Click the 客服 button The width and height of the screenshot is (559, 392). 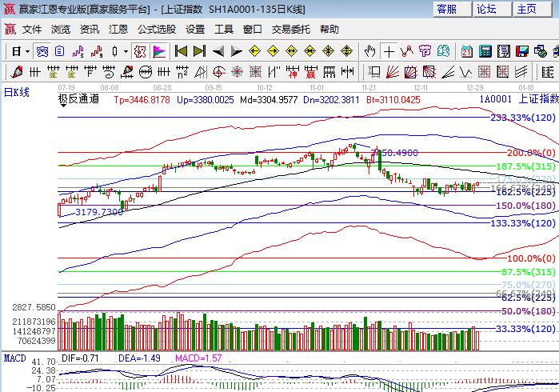point(447,10)
